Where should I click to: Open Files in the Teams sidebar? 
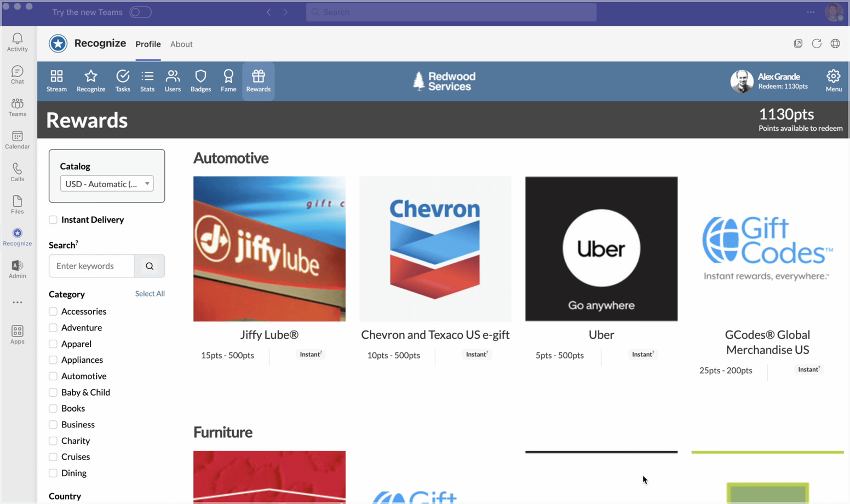click(18, 205)
